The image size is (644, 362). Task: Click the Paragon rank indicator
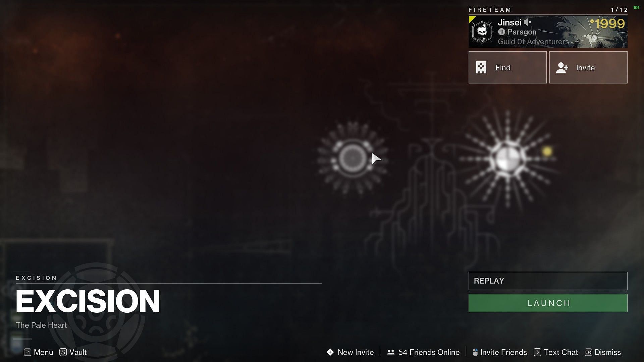coord(517,32)
